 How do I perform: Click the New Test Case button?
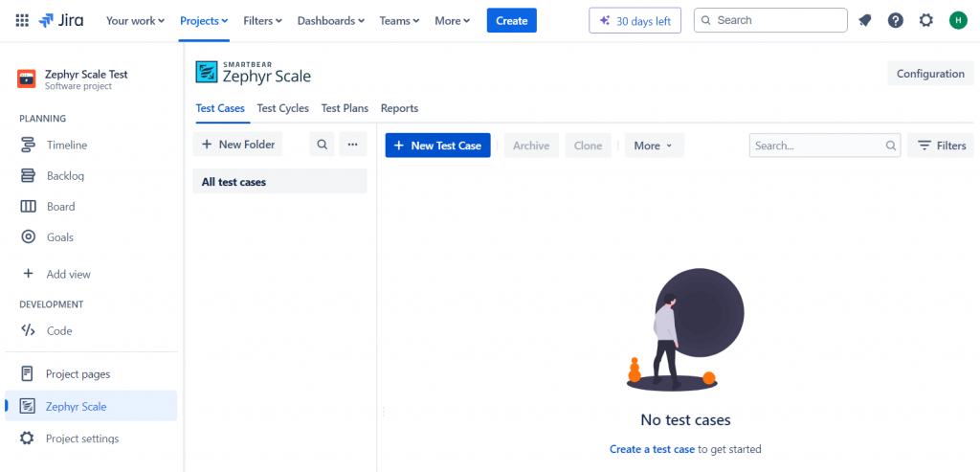click(437, 146)
